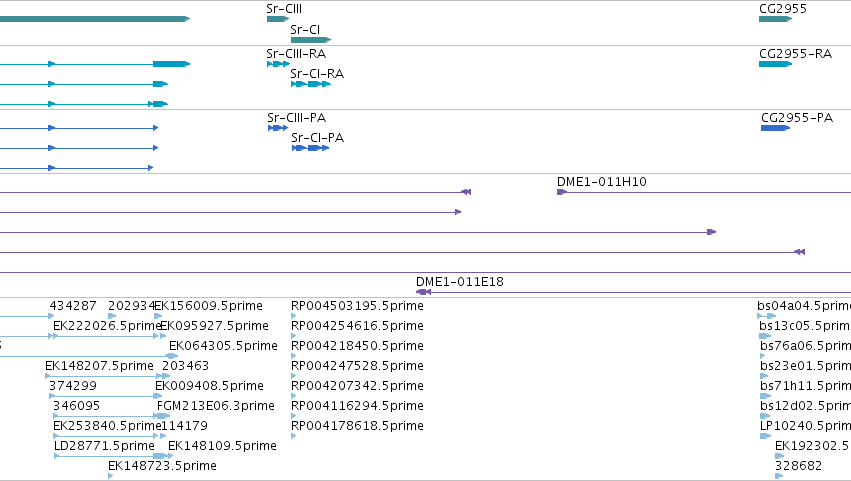This screenshot has width=851, height=481.
Task: Select the DME1-011E18 clone arrow
Action: point(633,292)
